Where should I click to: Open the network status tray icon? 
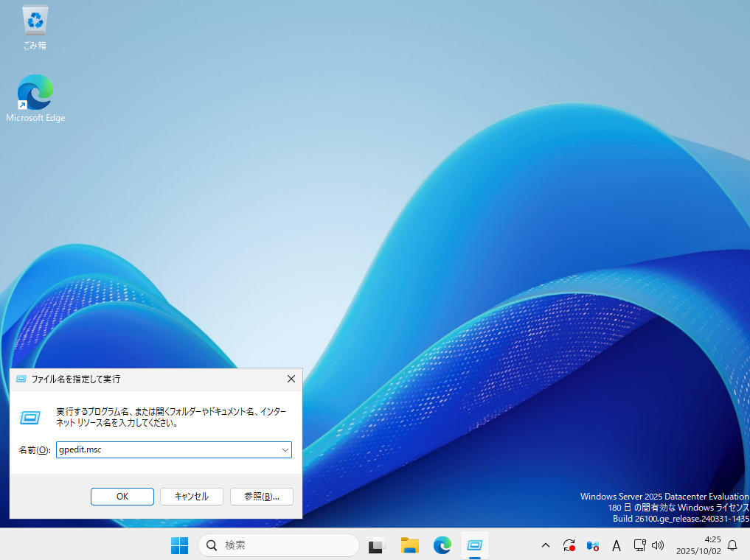click(x=639, y=545)
